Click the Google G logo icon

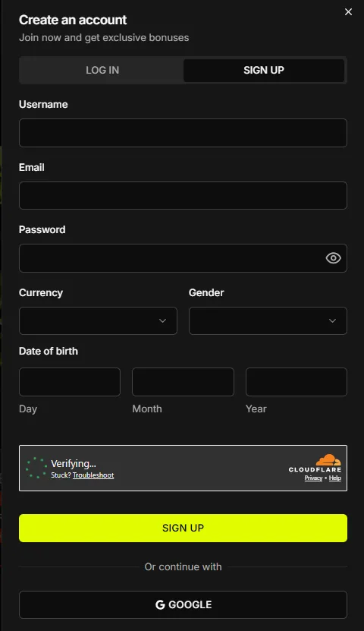coord(160,605)
